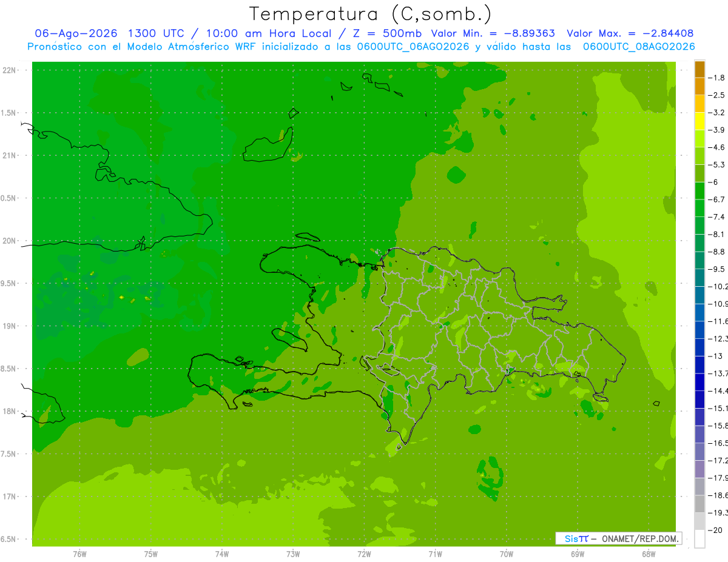The image size is (728, 562).
Task: Pick the yellow swatch between -3.2 and -3.9
Action: 699,121
